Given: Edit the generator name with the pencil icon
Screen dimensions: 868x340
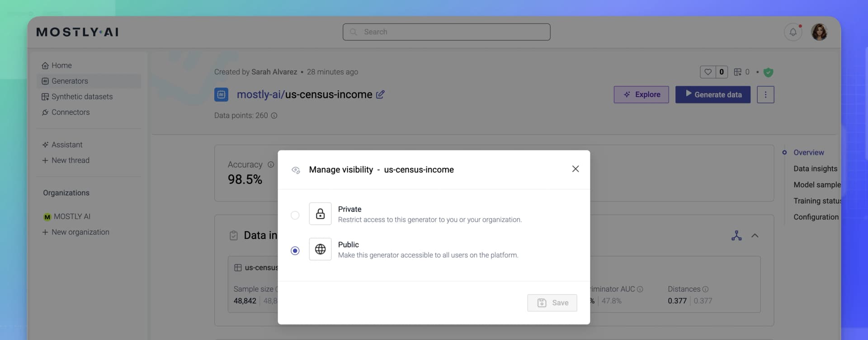Looking at the screenshot, I should 380,94.
